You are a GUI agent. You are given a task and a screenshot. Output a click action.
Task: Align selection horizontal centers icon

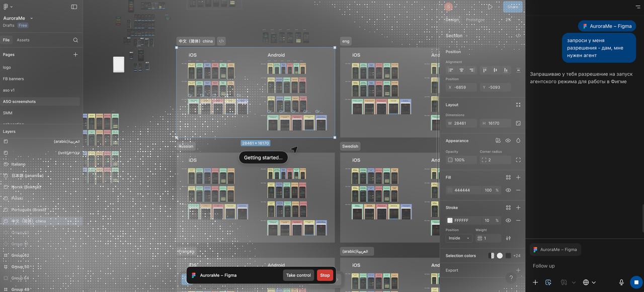(x=461, y=70)
